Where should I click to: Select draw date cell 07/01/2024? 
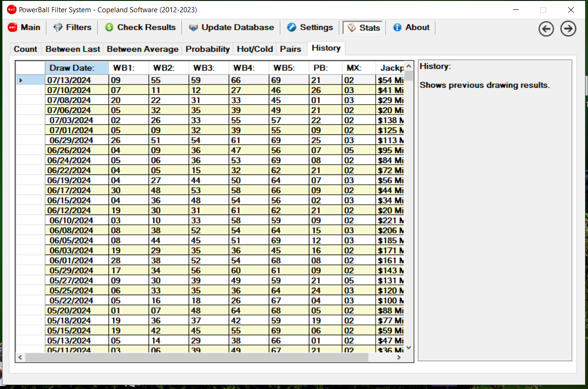point(77,130)
